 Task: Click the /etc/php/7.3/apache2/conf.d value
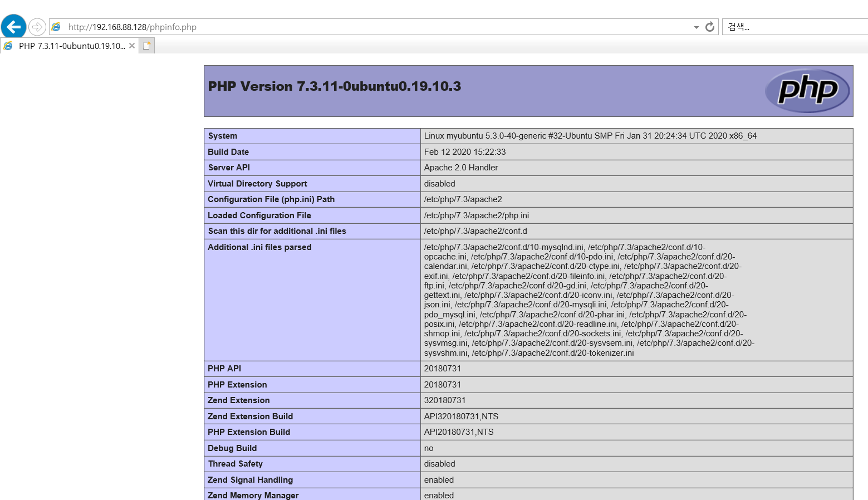475,231
